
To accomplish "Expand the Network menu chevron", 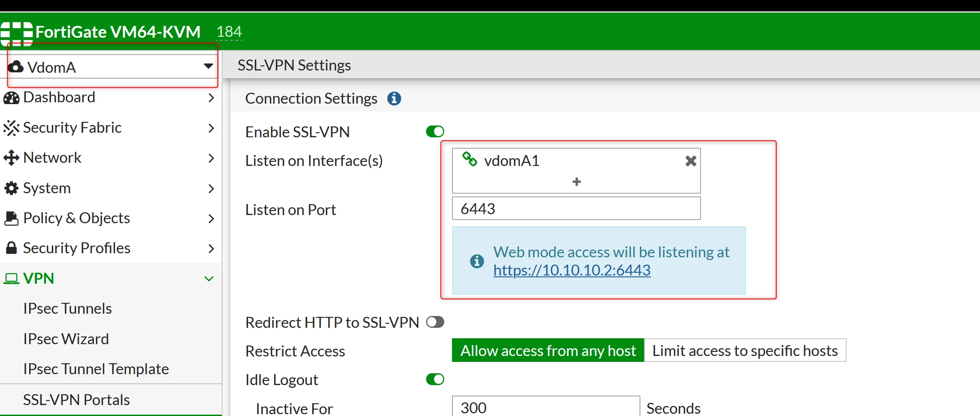I will click(211, 158).
